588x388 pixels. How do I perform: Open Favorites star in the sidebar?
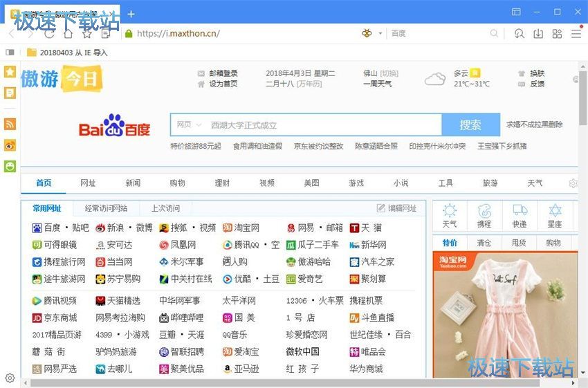point(10,72)
